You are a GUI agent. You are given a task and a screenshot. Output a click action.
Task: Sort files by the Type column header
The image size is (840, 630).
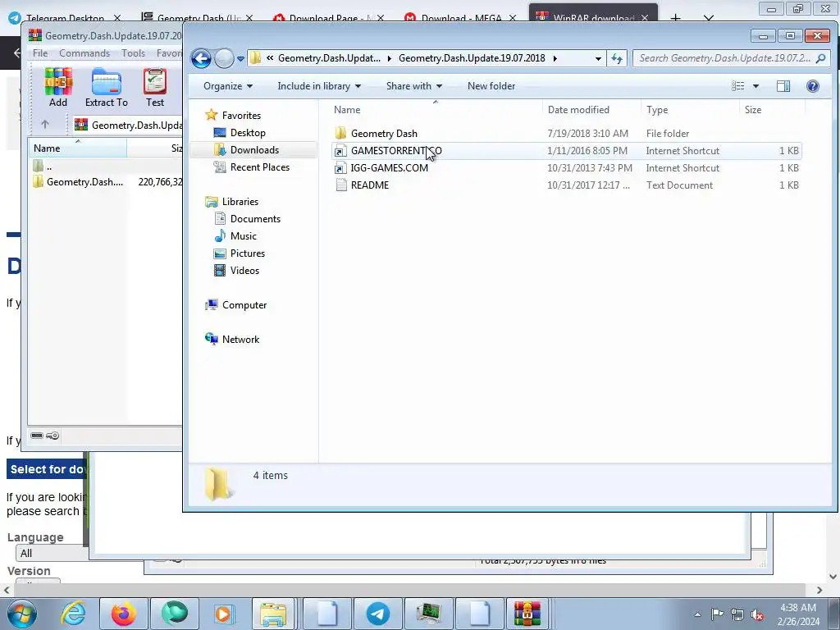pos(690,110)
